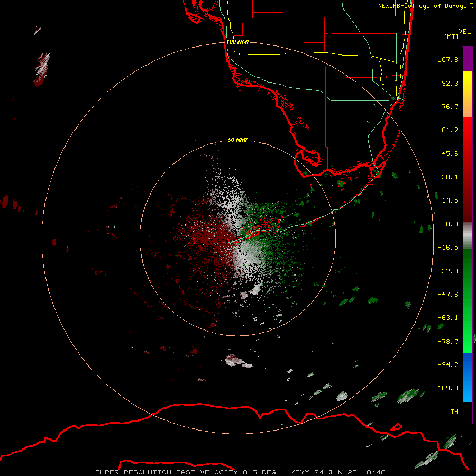Click the 45.6 value on velocity scale
Image resolution: width=476 pixels, height=476 pixels.
click(x=450, y=153)
